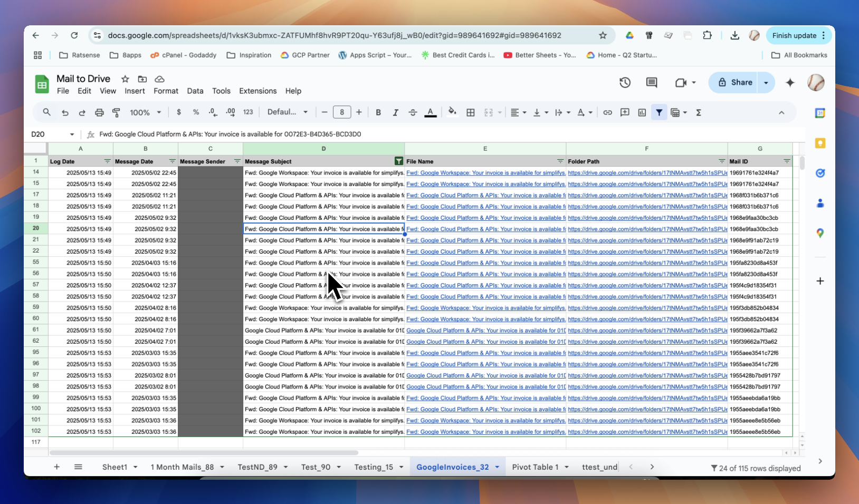Viewport: 859px width, 504px height.
Task: Open the functions sigma menu
Action: click(699, 112)
